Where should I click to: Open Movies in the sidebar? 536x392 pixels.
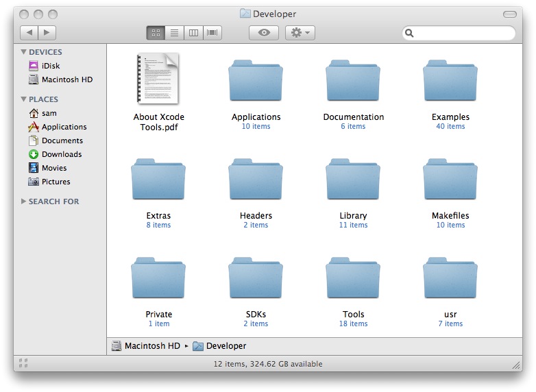tap(47, 168)
